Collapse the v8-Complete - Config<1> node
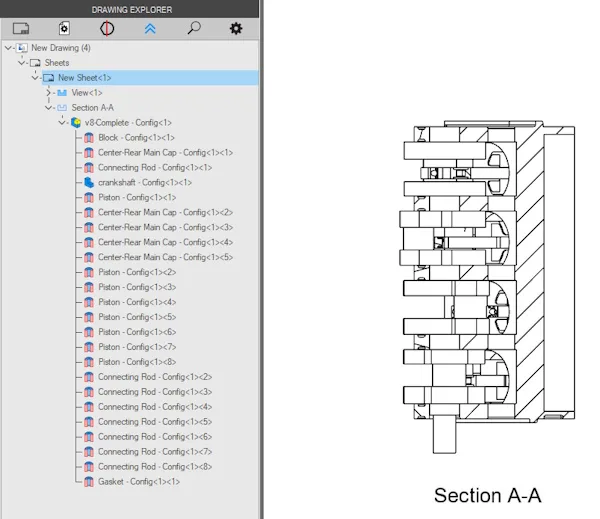Image resolution: width=600 pixels, height=519 pixels. pos(62,123)
